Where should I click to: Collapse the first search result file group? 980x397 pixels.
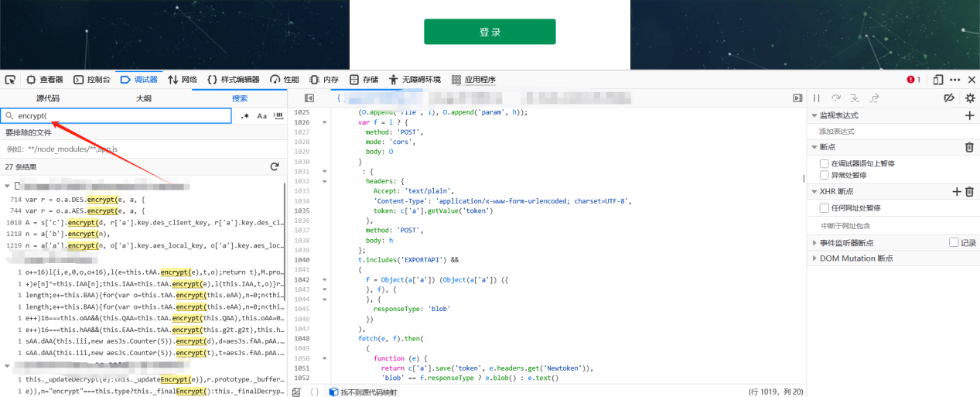[x=7, y=186]
